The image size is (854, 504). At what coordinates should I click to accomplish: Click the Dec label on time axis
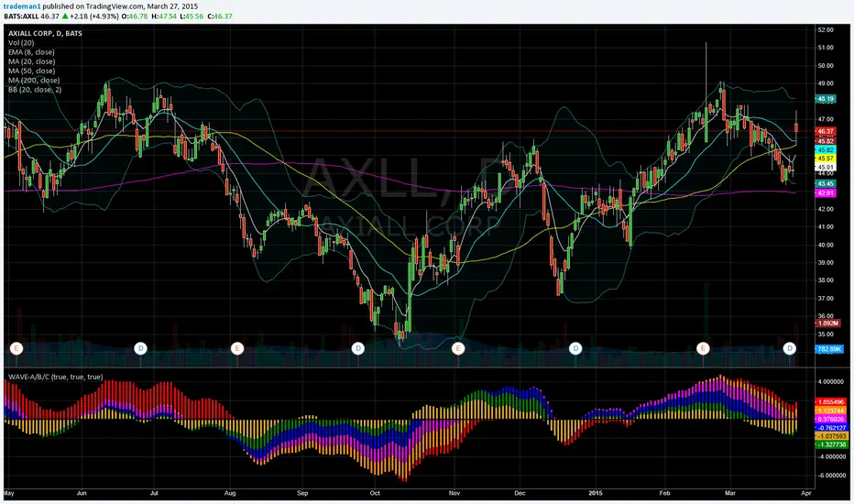tap(520, 493)
